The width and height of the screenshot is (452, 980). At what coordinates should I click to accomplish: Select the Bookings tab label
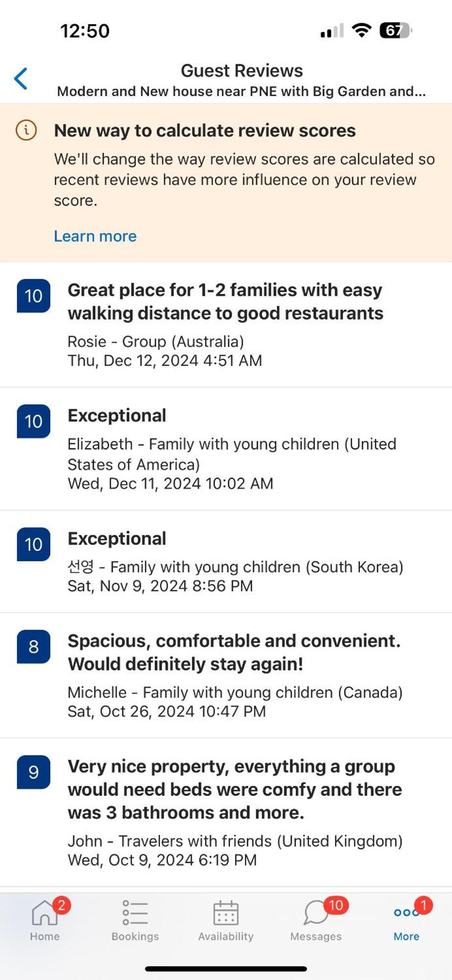(135, 936)
